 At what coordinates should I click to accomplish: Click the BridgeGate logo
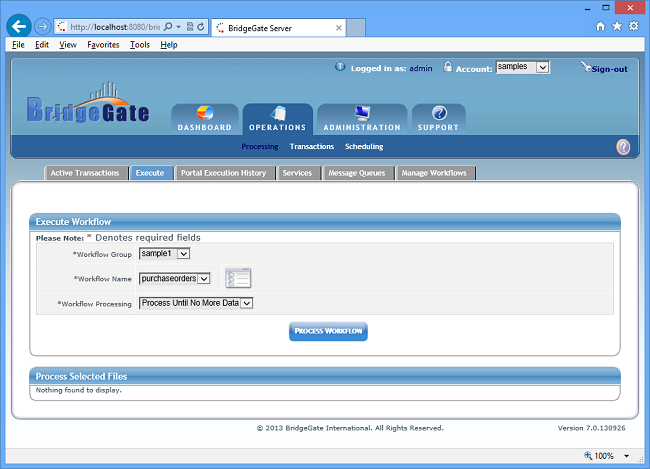[x=88, y=103]
